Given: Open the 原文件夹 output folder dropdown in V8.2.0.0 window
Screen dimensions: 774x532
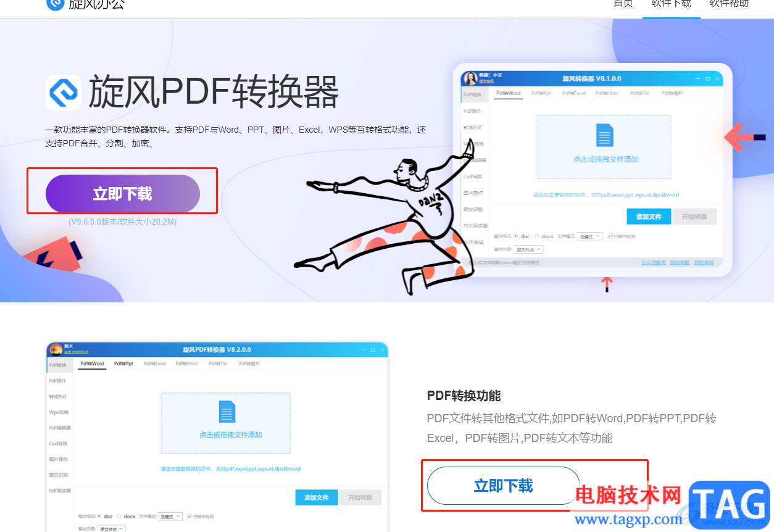Looking at the screenshot, I should 111,529.
